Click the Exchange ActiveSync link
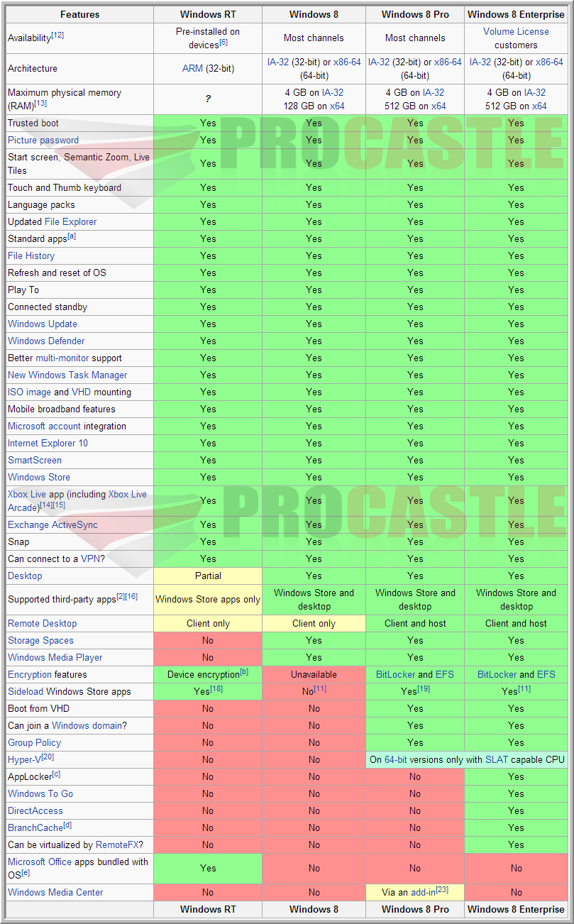Screen dimensions: 574x924 pyautogui.click(x=53, y=525)
